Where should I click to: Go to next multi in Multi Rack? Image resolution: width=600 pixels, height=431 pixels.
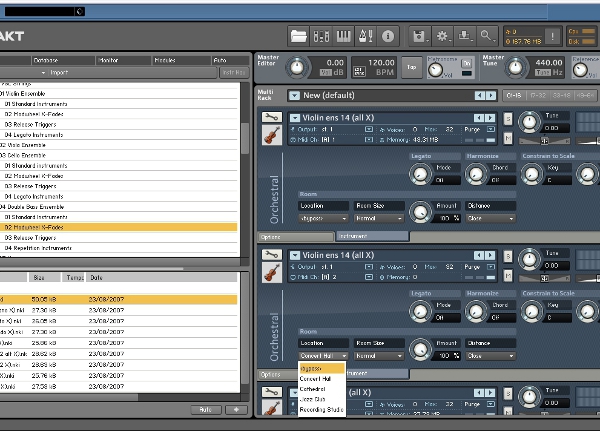point(491,95)
